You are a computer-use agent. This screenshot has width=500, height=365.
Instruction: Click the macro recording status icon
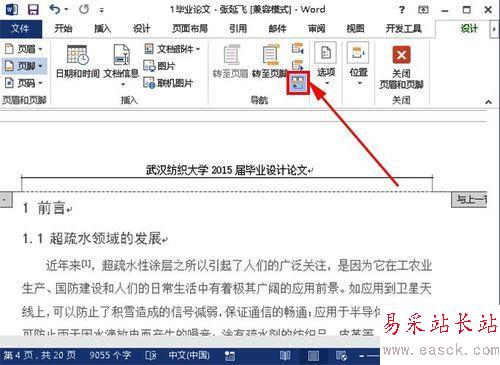click(230, 356)
